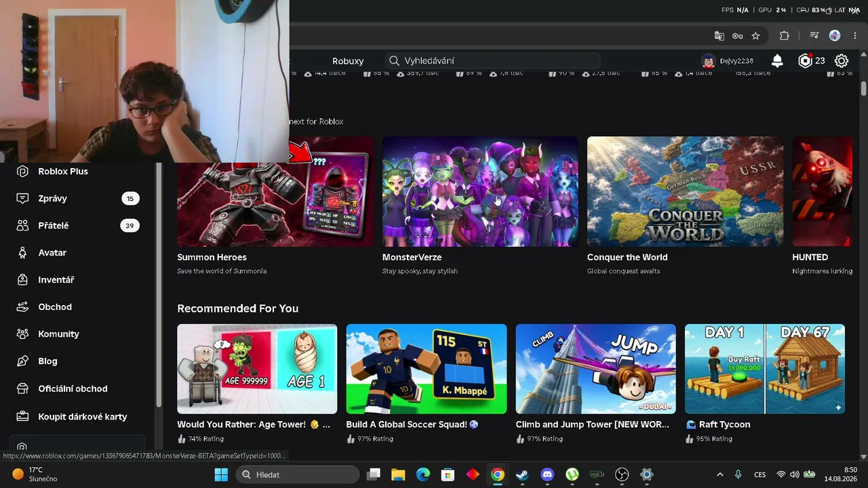Click the Chrome translate page icon

click(719, 36)
